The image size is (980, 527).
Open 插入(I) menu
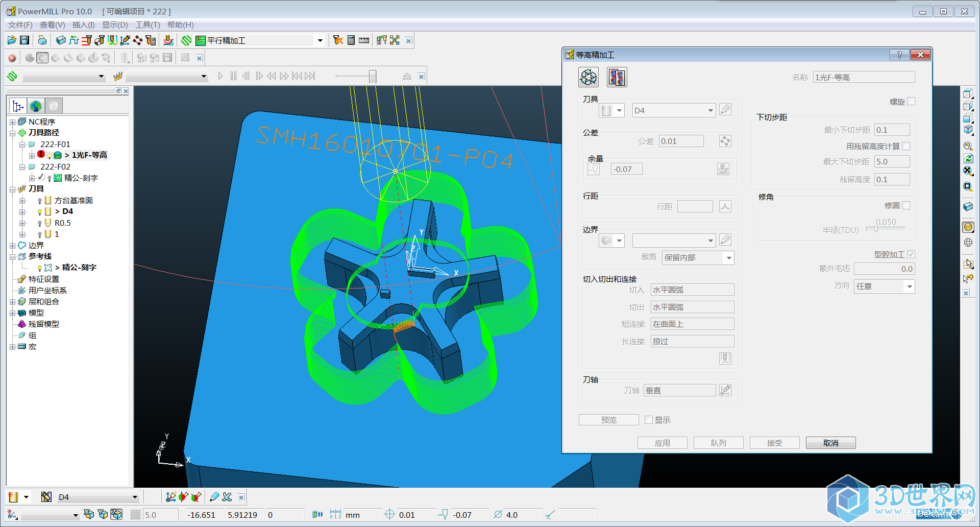[84, 25]
